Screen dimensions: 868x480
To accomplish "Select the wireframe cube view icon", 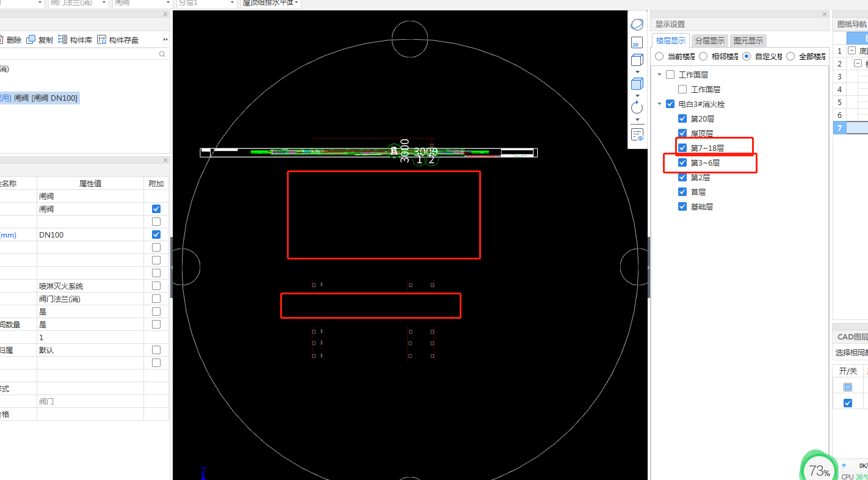I will point(637,60).
